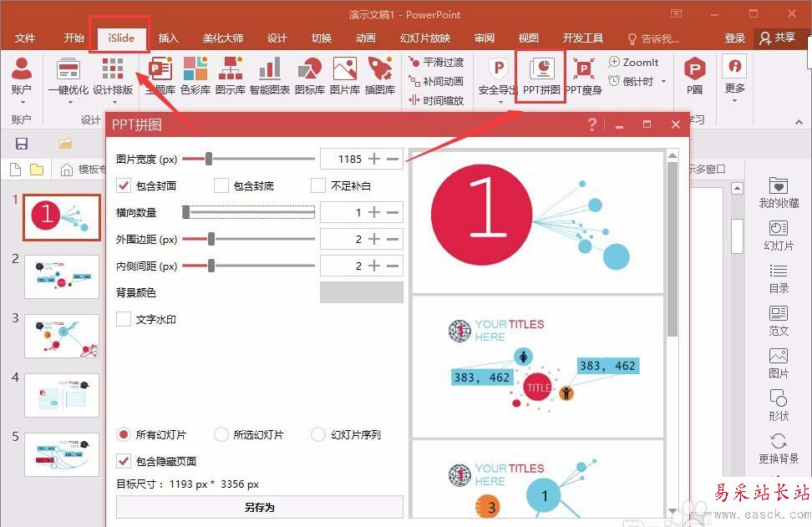Click the 补间动画 tween animation tool

436,81
